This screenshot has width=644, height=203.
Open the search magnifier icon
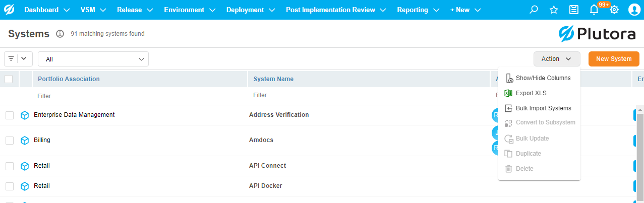(534, 10)
